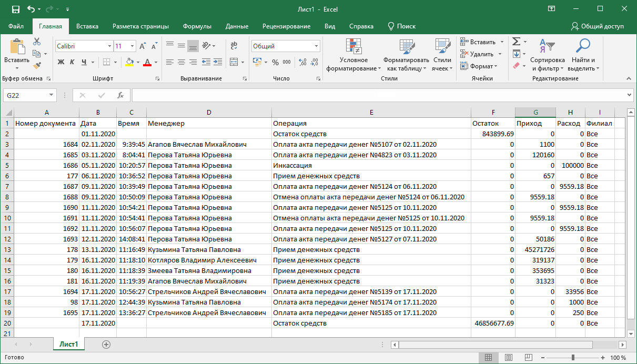Add a new sheet with the plus icon
Image resolution: width=637 pixels, height=364 pixels.
(x=106, y=345)
